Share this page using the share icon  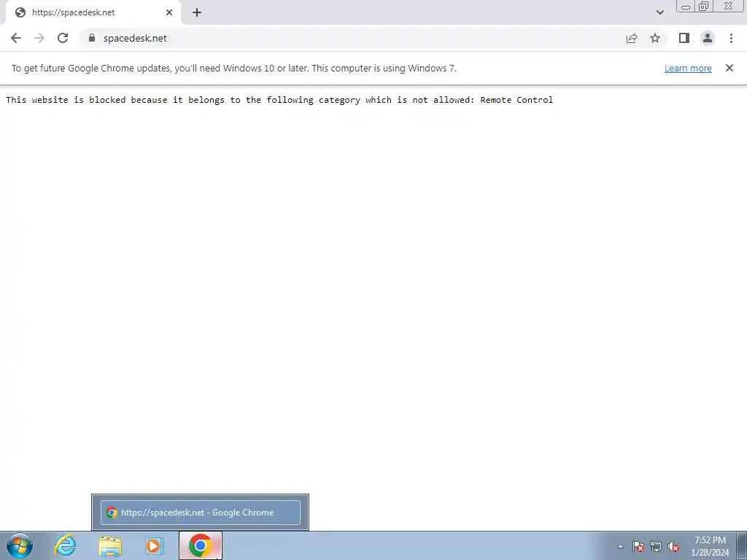(632, 38)
